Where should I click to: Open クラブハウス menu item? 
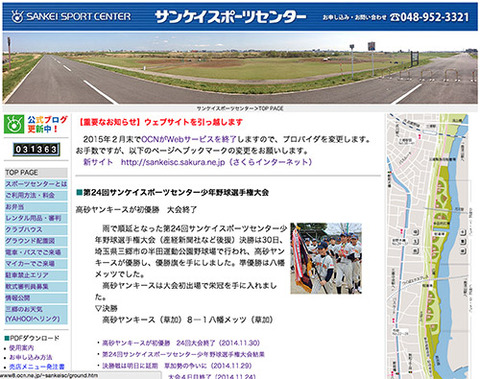36,230
